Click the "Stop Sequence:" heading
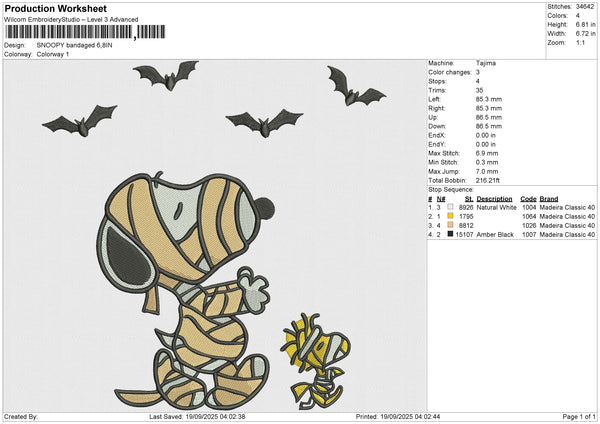Viewport: 600px width, 424px height. click(x=451, y=189)
